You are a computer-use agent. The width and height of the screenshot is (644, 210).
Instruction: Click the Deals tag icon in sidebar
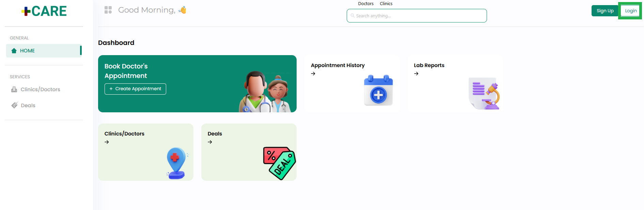(14, 105)
